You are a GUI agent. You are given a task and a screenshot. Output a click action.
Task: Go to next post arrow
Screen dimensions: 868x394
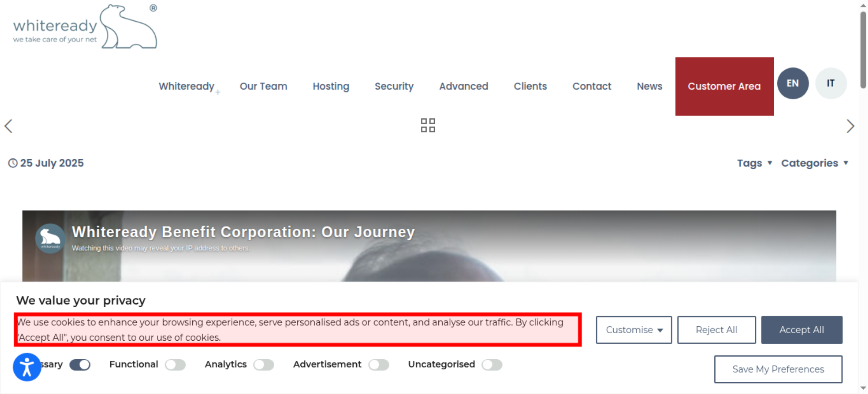tap(850, 126)
